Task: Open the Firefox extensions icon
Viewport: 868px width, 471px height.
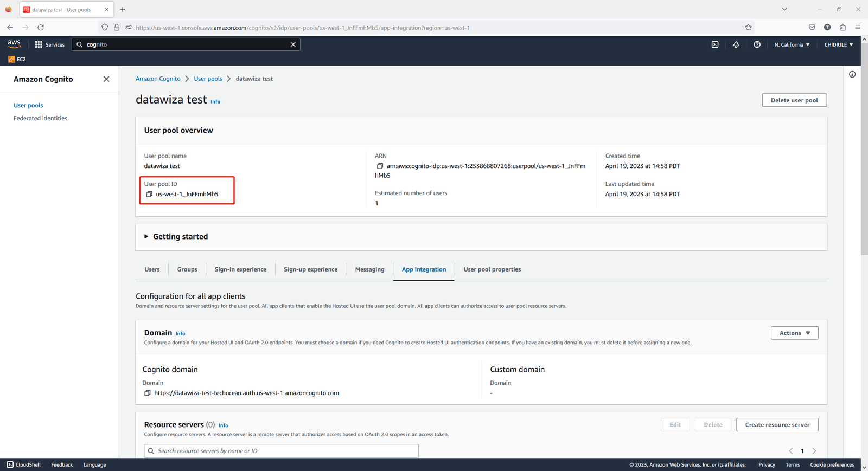Action: tap(843, 27)
